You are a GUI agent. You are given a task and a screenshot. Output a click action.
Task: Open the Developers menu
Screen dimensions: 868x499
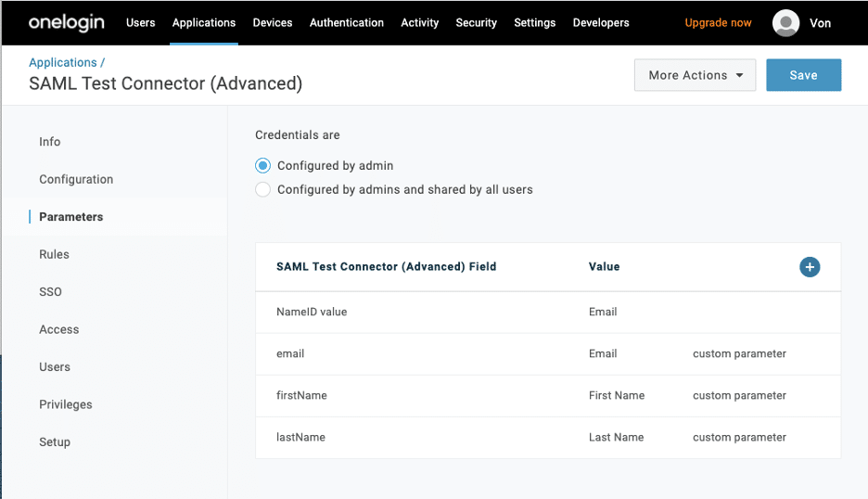coord(601,22)
